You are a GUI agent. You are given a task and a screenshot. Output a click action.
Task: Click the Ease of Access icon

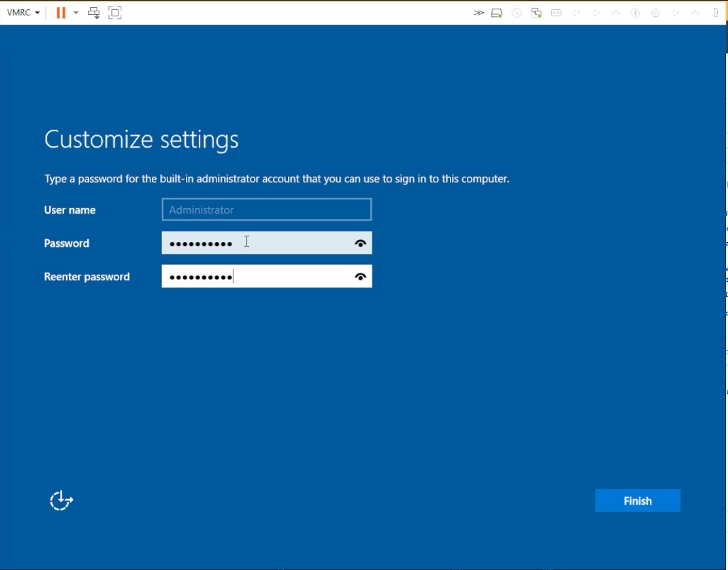(x=61, y=500)
